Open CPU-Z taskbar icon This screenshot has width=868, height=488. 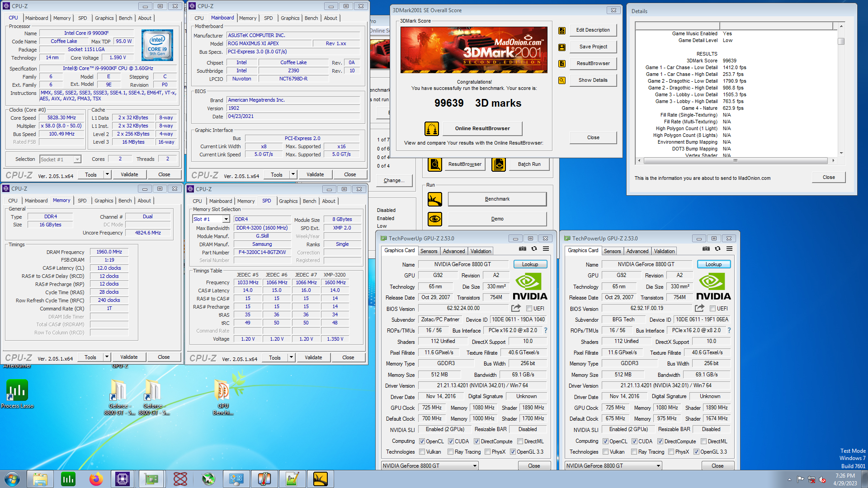tap(123, 479)
